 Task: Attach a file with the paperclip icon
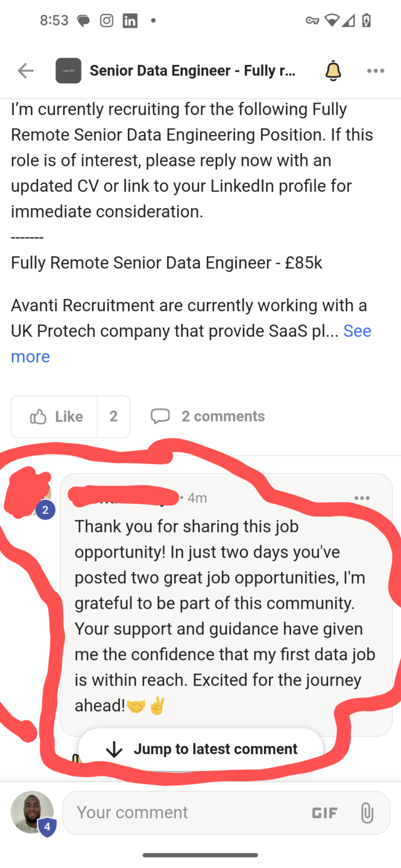coord(367,812)
